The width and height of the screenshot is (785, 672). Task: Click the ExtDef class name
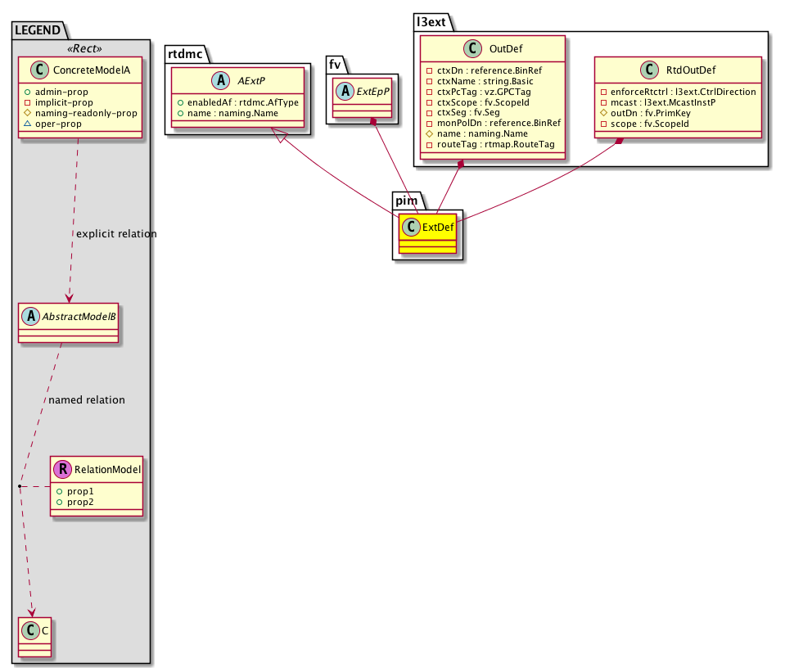point(438,227)
